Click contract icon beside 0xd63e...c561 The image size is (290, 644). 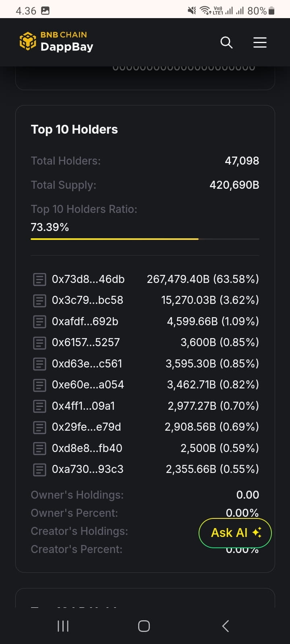(39, 364)
